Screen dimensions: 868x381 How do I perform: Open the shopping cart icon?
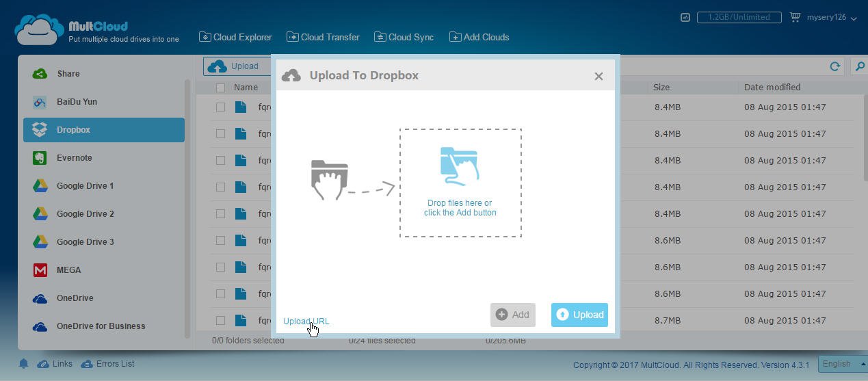795,17
